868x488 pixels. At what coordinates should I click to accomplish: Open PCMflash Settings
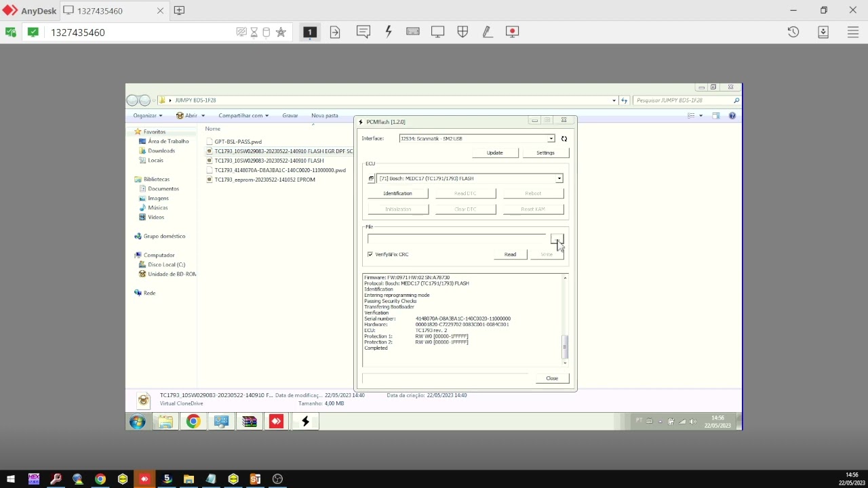[x=546, y=153]
